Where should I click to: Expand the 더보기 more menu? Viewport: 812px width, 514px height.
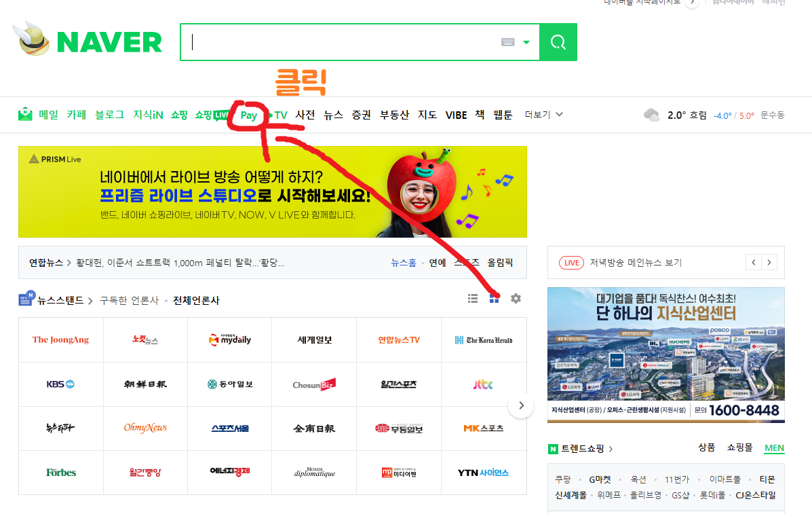(544, 115)
